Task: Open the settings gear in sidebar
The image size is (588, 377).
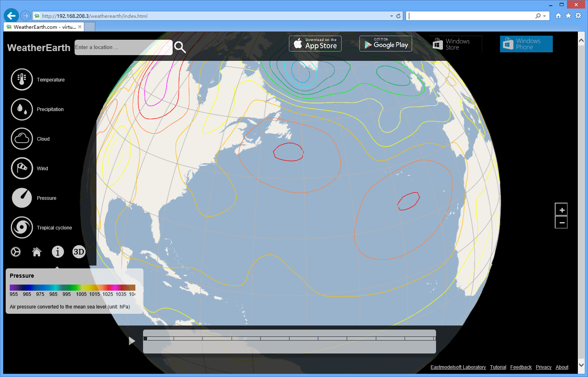Action: [x=15, y=252]
